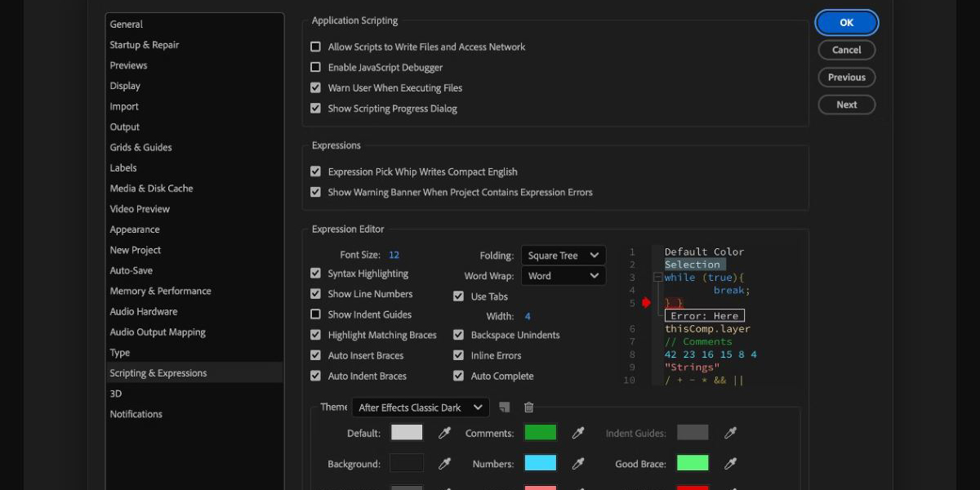The height and width of the screenshot is (490, 980).
Task: Toggle the Syntax Highlighting checkbox
Action: coord(316,274)
